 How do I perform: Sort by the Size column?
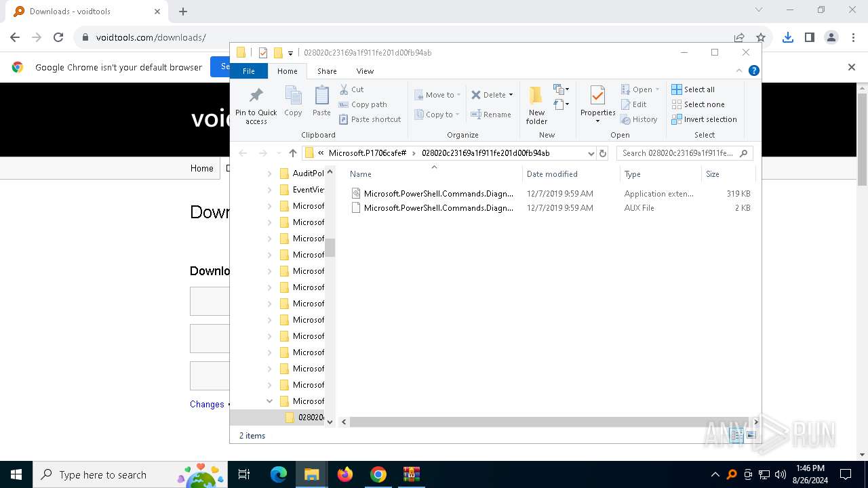coord(728,174)
